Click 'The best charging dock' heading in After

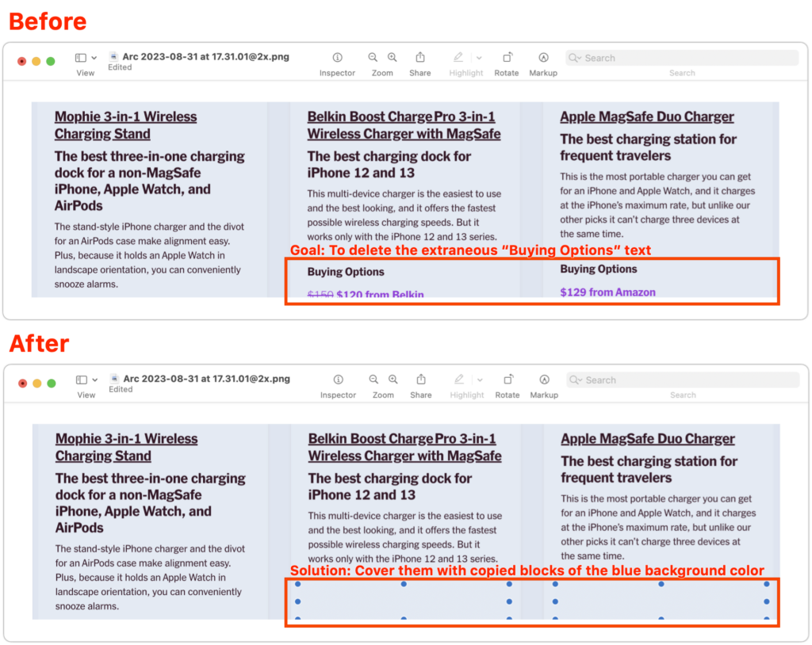tap(390, 487)
